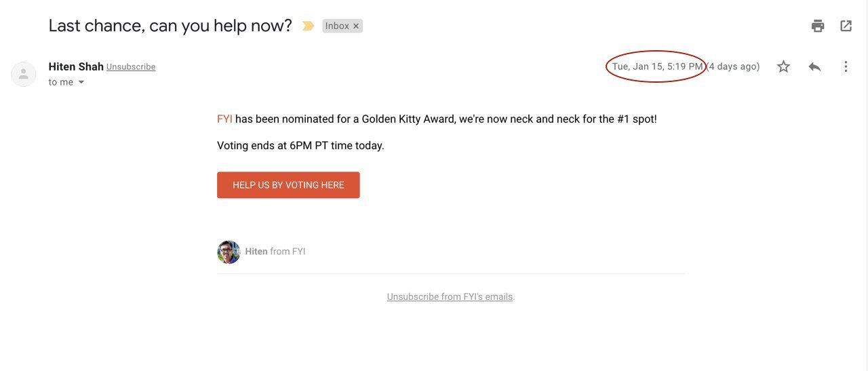Click the "(4 days ago)" relative time
Viewport: 868px width, 371px height.
pyautogui.click(x=733, y=66)
